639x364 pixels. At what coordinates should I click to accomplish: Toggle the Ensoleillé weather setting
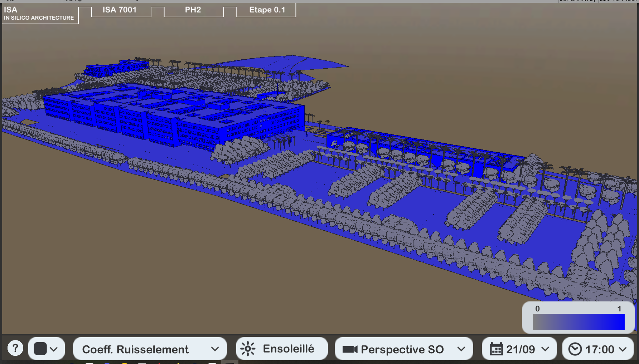(288, 349)
